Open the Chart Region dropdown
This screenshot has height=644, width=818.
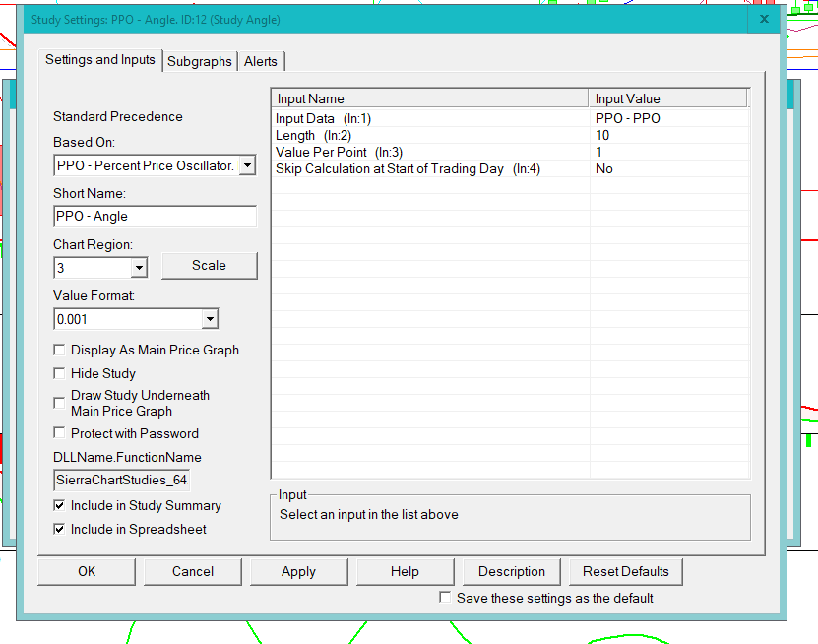tap(138, 267)
